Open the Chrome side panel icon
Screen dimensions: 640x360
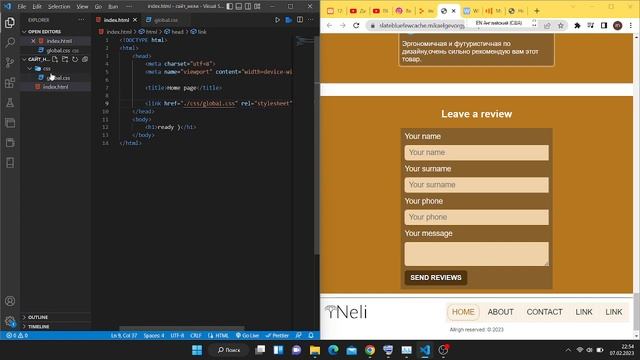coord(604,25)
